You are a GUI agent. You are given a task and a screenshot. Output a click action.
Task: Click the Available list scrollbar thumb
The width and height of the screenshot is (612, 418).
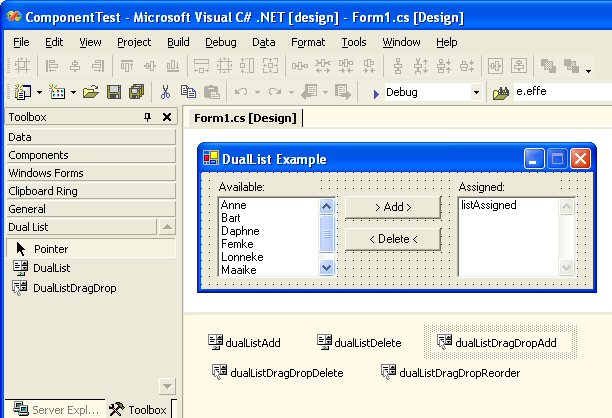327,234
